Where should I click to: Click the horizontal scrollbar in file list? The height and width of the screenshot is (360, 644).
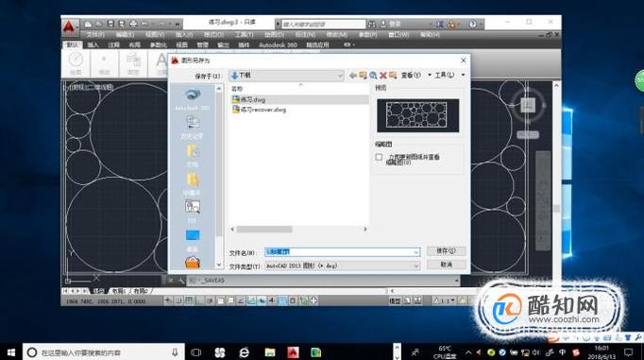click(x=299, y=230)
